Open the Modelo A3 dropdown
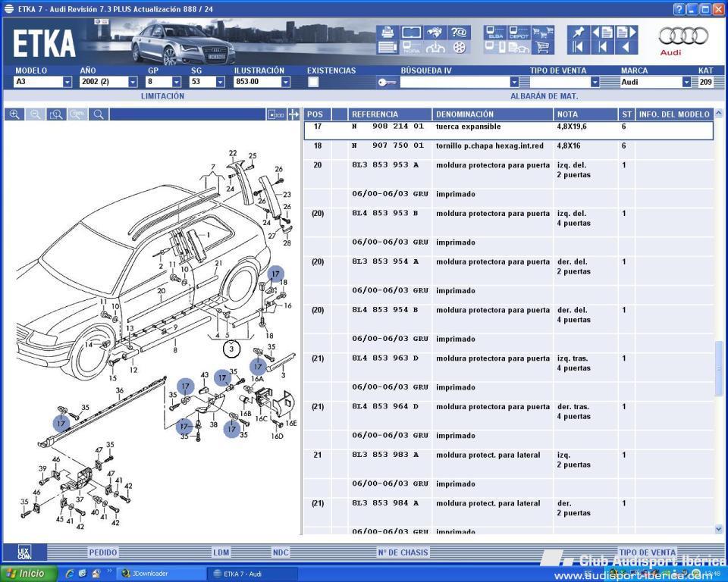This screenshot has height=582, width=728. (x=67, y=82)
